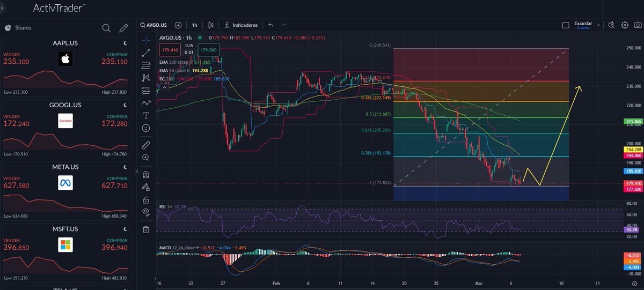Delete drawings with the trash icon
This screenshot has width=644, height=290.
click(145, 229)
